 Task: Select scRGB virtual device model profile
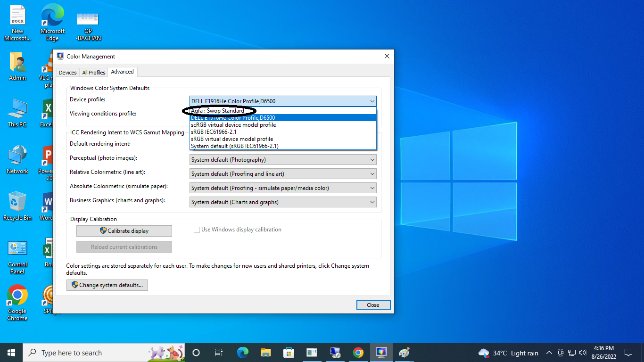pyautogui.click(x=283, y=125)
